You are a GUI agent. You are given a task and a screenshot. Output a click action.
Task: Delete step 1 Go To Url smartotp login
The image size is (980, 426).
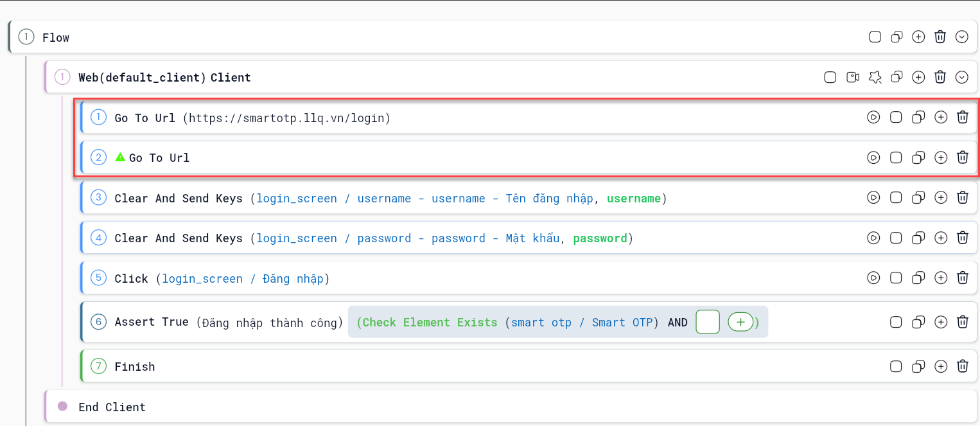click(963, 117)
